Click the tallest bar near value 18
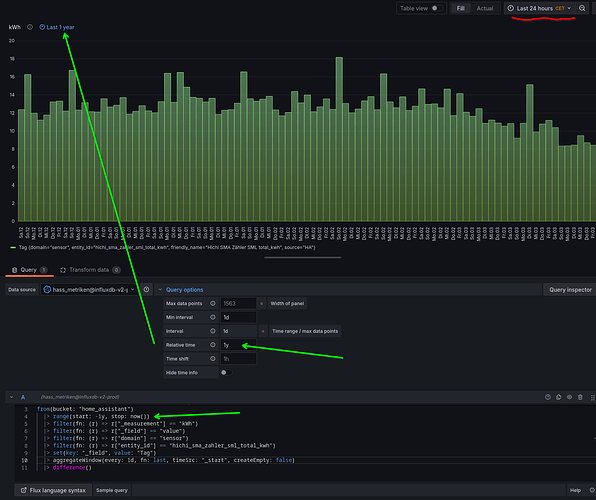 tap(339, 139)
